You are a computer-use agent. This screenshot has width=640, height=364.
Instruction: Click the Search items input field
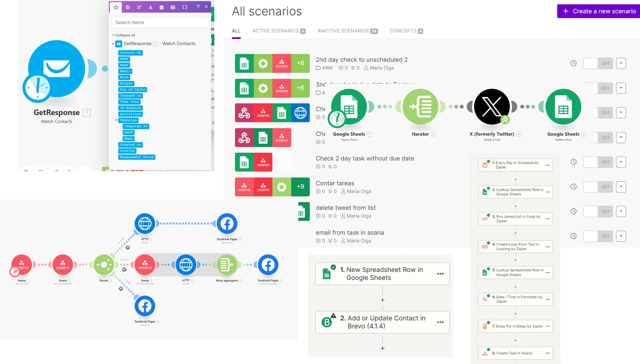point(160,23)
